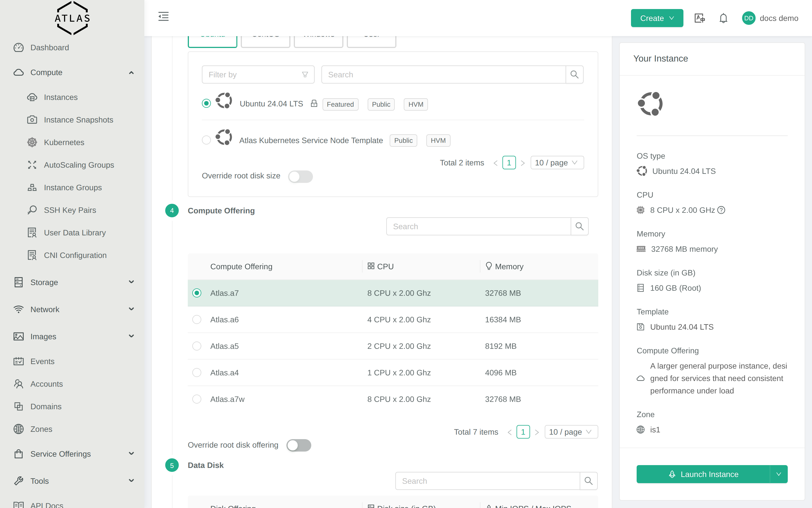Open the notifications bell
This screenshot has width=812, height=508.
(723, 18)
